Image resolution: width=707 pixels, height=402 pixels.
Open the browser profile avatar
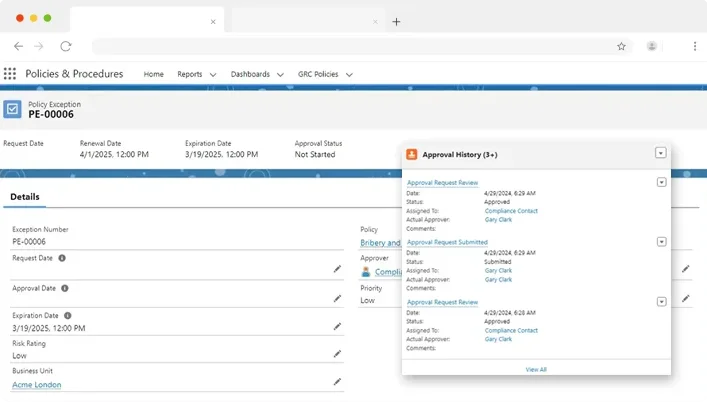[x=652, y=46]
